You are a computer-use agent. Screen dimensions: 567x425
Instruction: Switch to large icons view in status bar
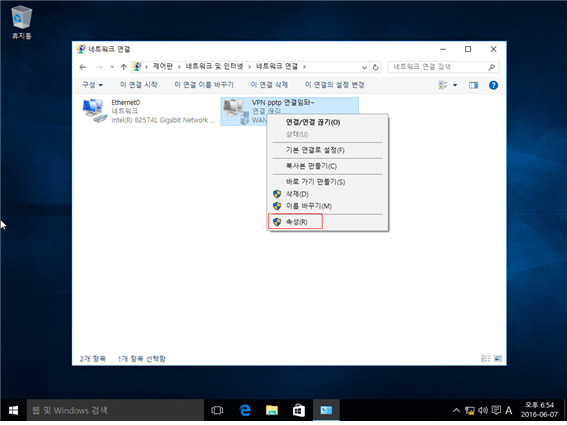click(x=498, y=358)
